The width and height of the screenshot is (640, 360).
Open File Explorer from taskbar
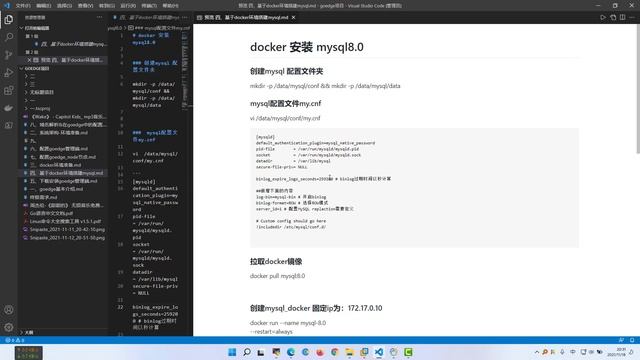349,352
